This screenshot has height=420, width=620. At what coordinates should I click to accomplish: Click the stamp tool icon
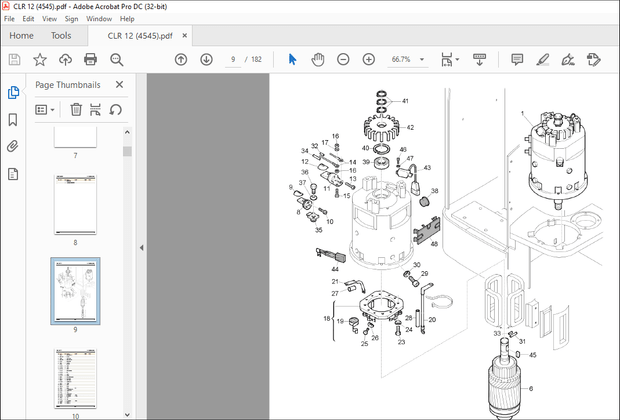pyautogui.click(x=594, y=60)
